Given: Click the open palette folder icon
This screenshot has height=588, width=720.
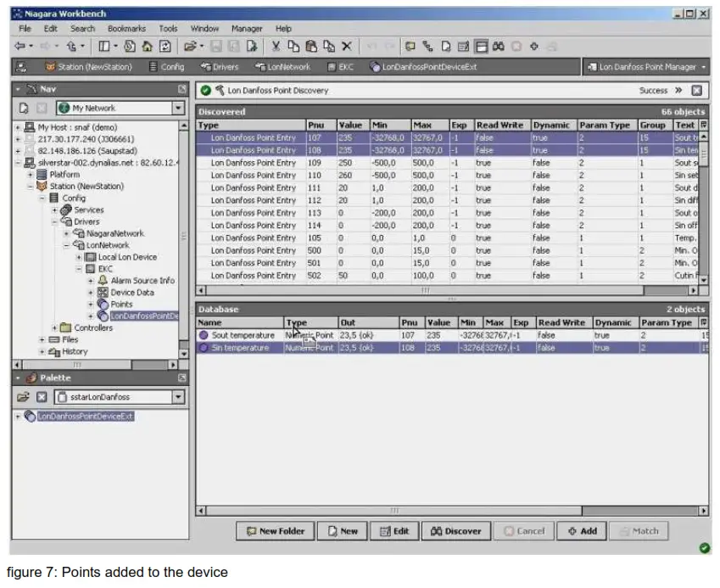Looking at the screenshot, I should 22,396.
